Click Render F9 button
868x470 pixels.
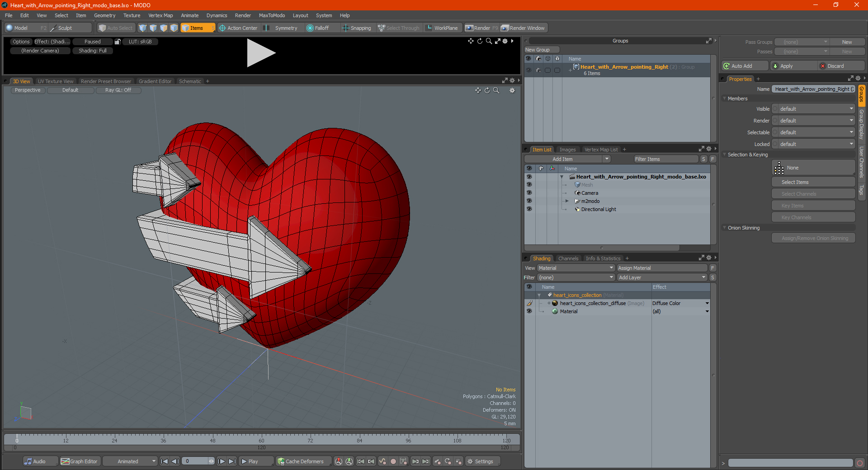tap(481, 28)
